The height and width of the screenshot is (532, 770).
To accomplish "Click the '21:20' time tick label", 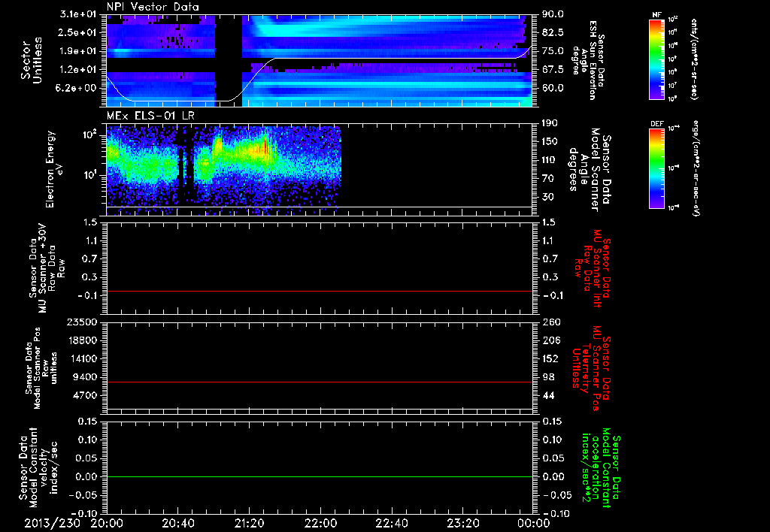I will (x=249, y=523).
